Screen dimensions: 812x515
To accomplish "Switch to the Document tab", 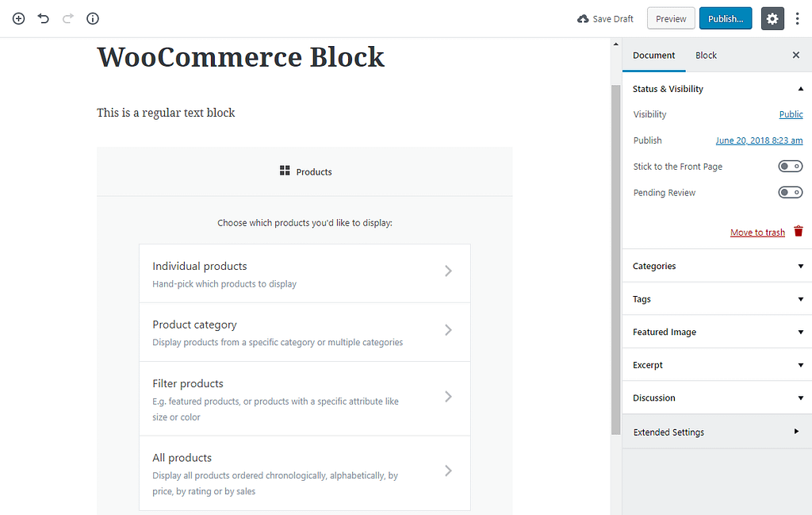I will point(653,56).
